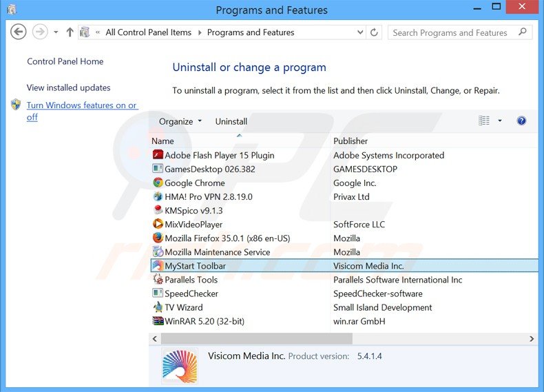
Task: Click the Adobe Flash Player program icon
Action: click(158, 155)
